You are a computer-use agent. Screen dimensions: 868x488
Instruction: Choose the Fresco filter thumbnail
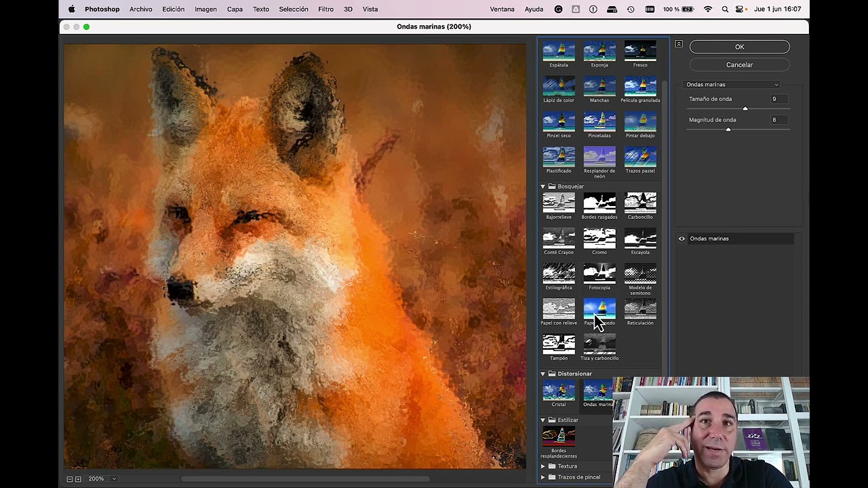(640, 52)
